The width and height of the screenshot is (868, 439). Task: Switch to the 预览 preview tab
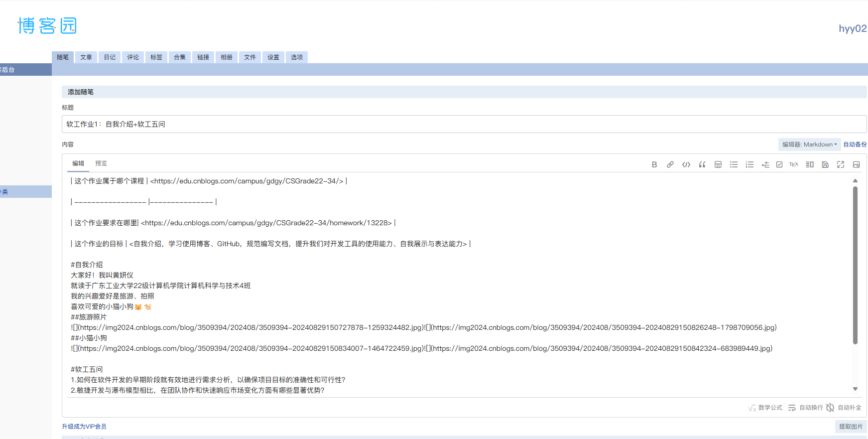(x=101, y=163)
